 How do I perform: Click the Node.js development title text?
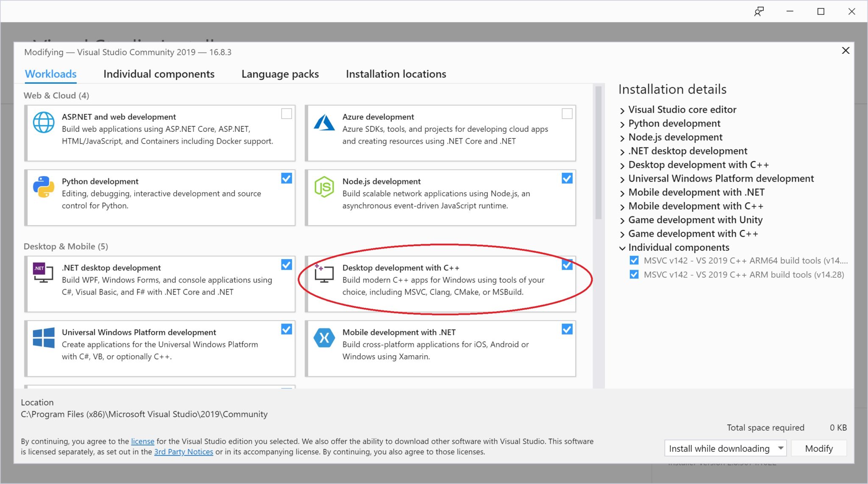pos(381,182)
